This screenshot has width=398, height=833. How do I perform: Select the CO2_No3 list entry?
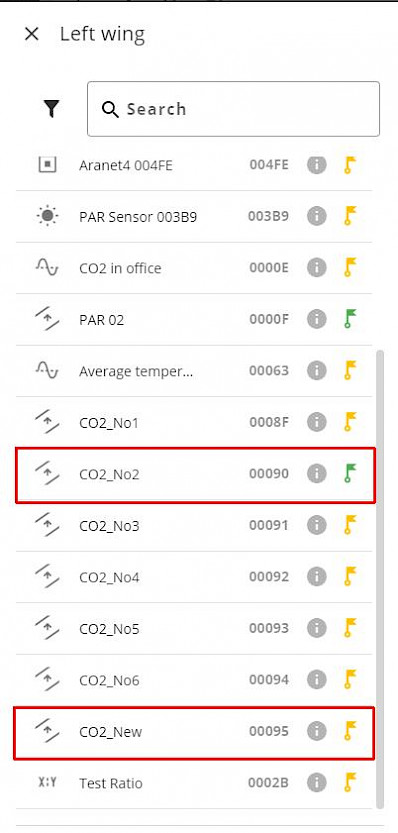194,526
